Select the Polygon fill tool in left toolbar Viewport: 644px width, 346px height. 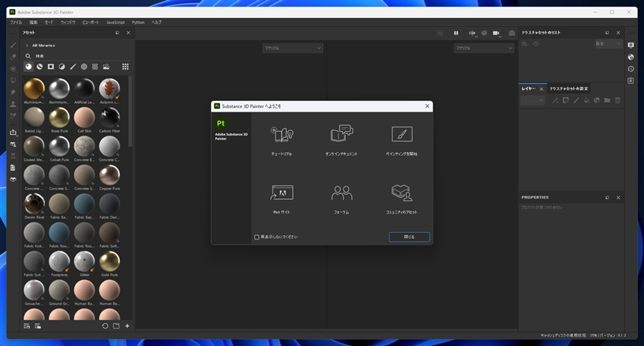13,81
